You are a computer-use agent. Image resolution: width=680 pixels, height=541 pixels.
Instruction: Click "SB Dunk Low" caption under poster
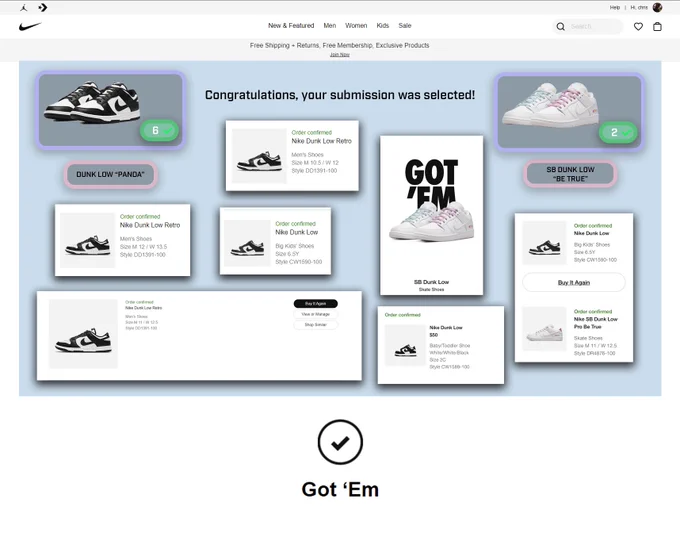tap(432, 282)
